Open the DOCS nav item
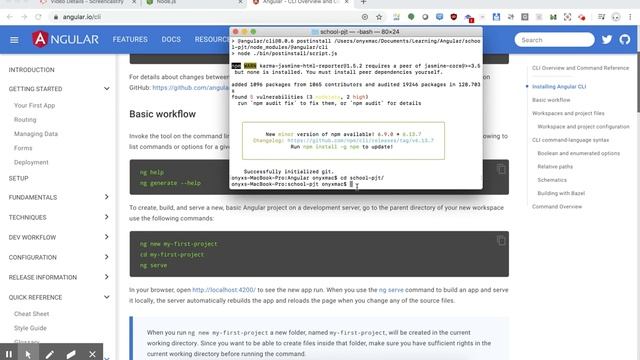640x360 pixels. 171,40
